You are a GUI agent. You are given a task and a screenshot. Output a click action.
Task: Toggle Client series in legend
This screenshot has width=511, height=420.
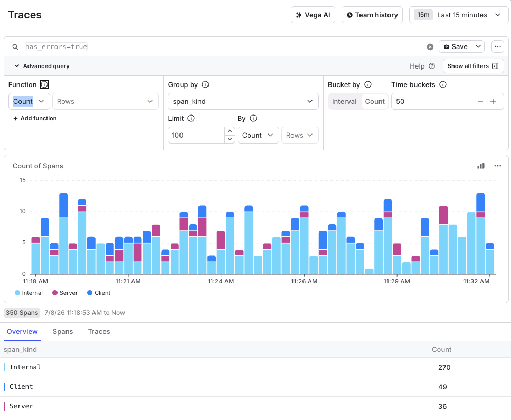point(99,293)
